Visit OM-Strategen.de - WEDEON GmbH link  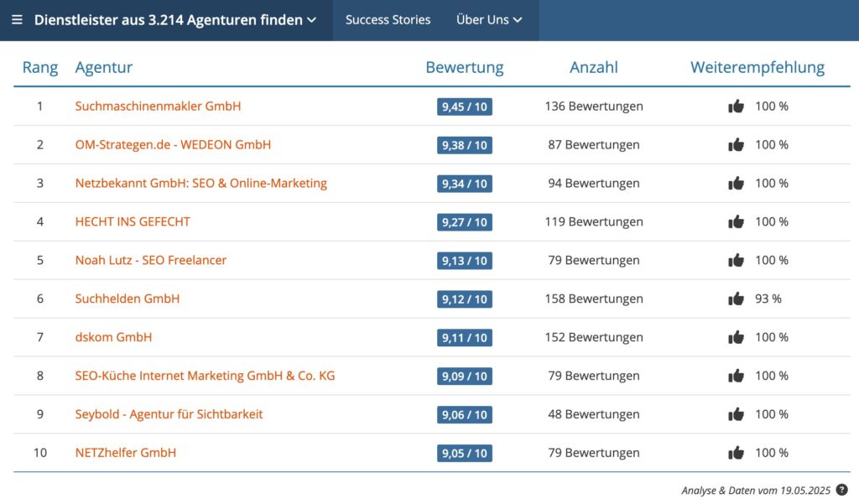click(x=173, y=145)
